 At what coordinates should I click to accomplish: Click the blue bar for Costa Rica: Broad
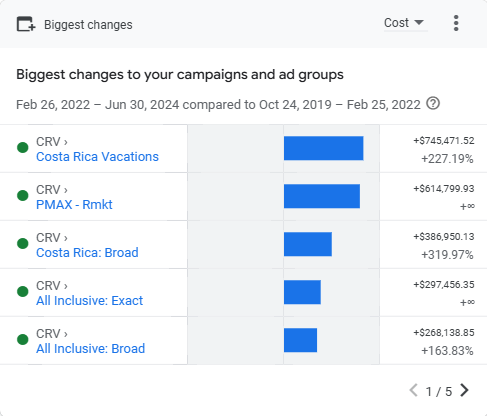tap(308, 244)
